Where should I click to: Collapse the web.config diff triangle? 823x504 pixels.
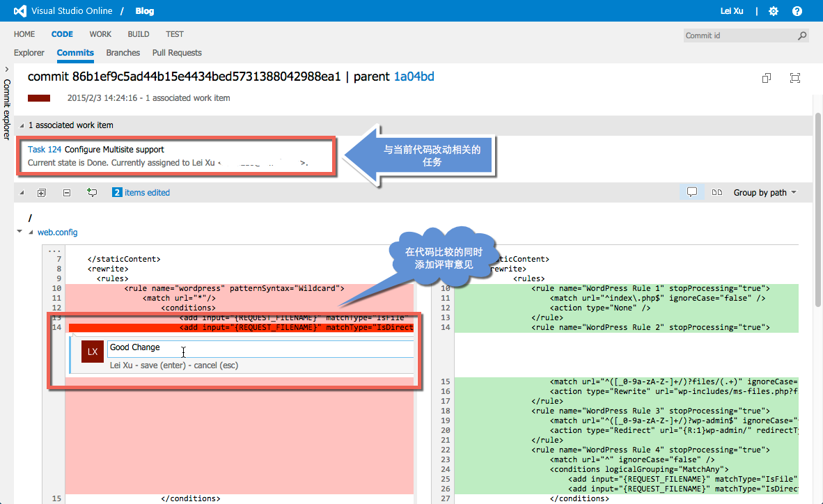click(31, 232)
